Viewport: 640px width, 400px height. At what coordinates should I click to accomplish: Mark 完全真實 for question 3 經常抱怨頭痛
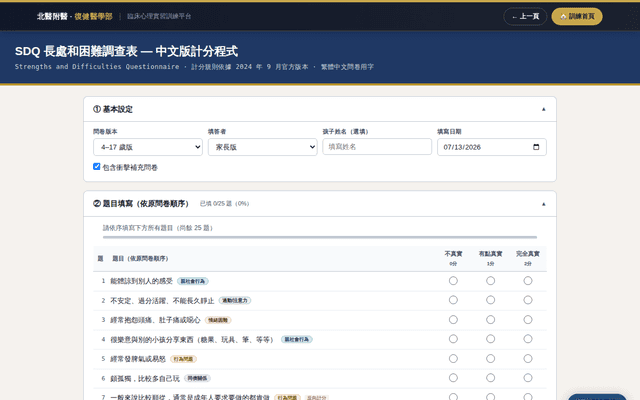(x=528, y=320)
